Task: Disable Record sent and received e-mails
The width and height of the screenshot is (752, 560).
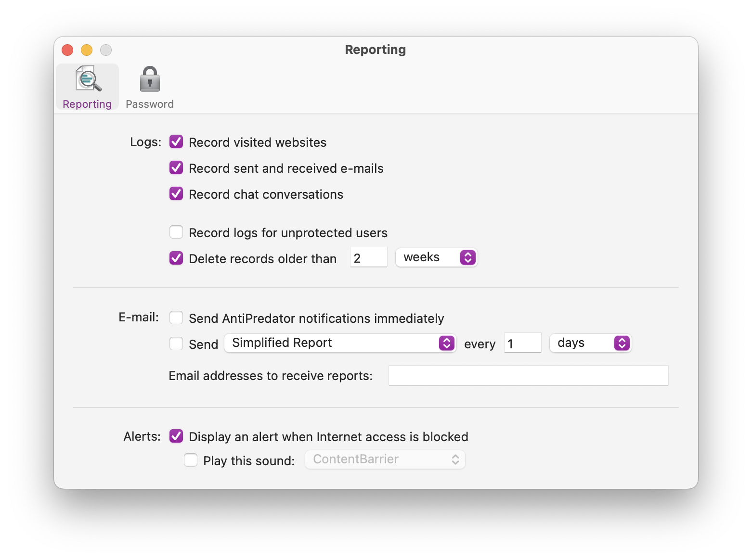Action: 176,168
